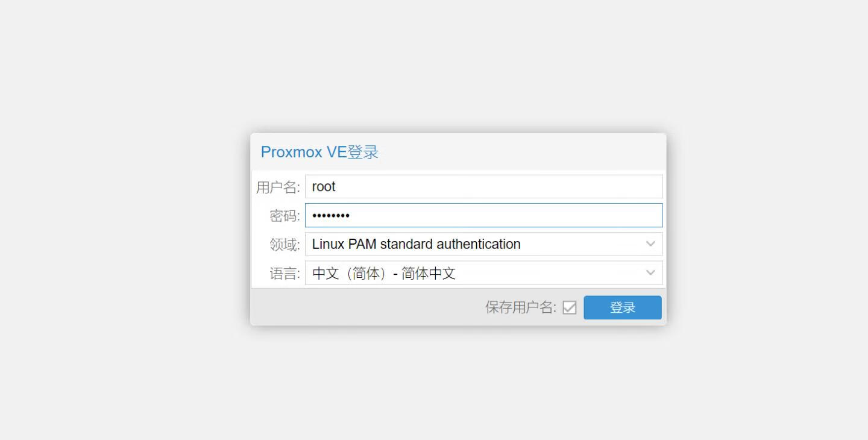Select the Linux PAM standard authentication text
Image resolution: width=868 pixels, height=440 pixels.
416,244
